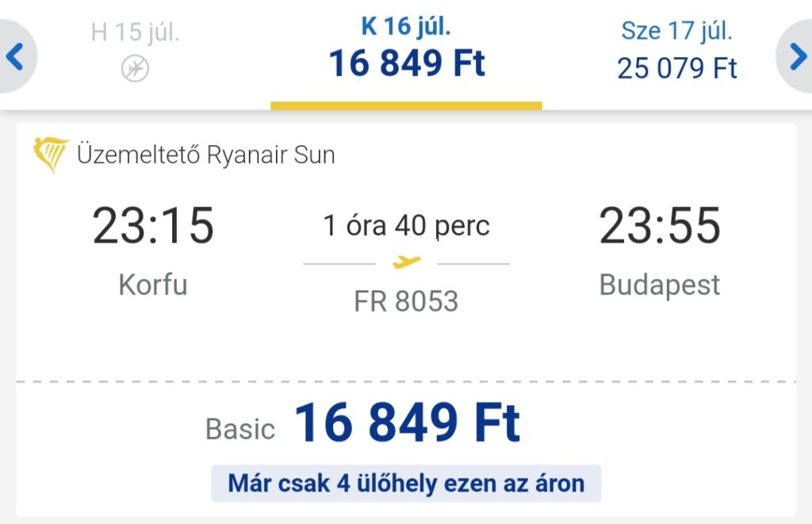
Task: Go to next dates with right arrow
Action: tap(796, 56)
